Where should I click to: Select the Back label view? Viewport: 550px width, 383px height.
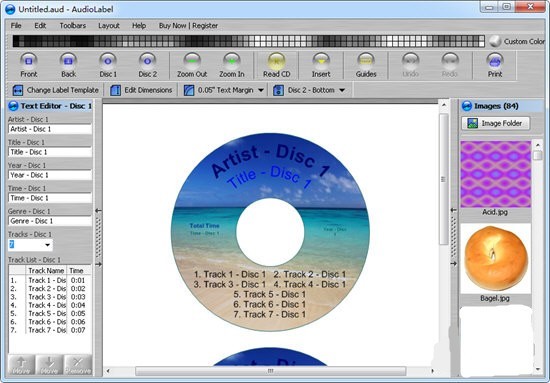coord(68,65)
